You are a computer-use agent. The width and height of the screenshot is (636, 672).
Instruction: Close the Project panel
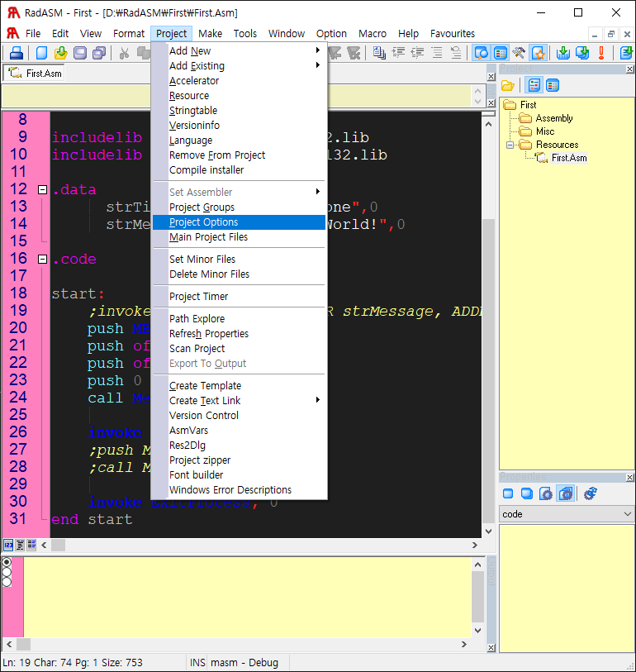(629, 69)
